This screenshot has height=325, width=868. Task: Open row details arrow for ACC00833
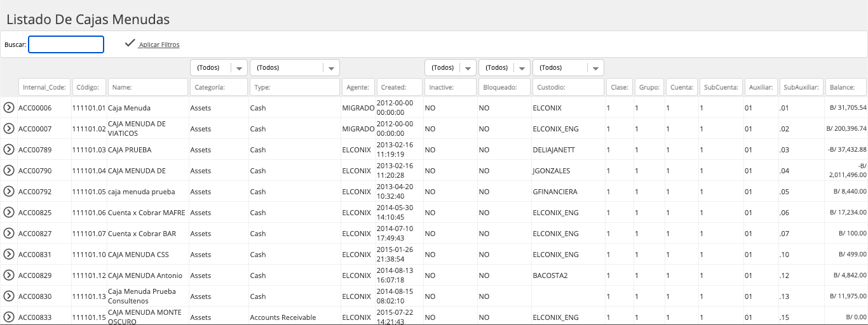9,317
